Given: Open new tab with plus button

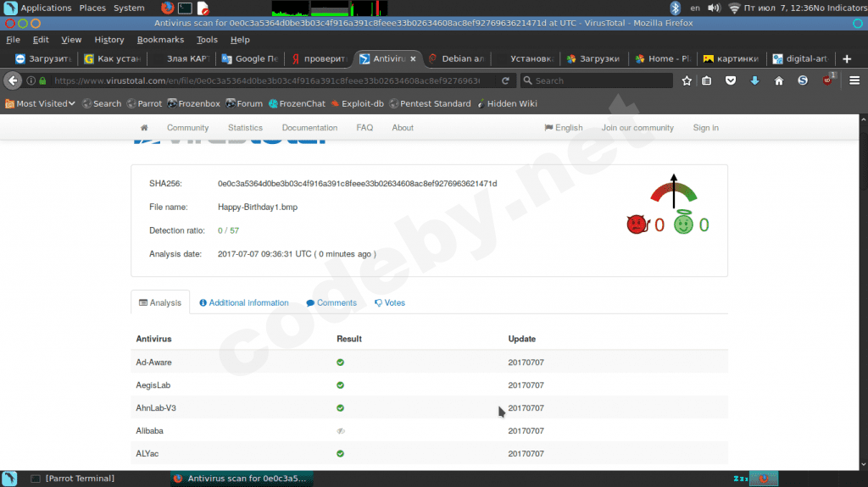Looking at the screenshot, I should tap(847, 58).
